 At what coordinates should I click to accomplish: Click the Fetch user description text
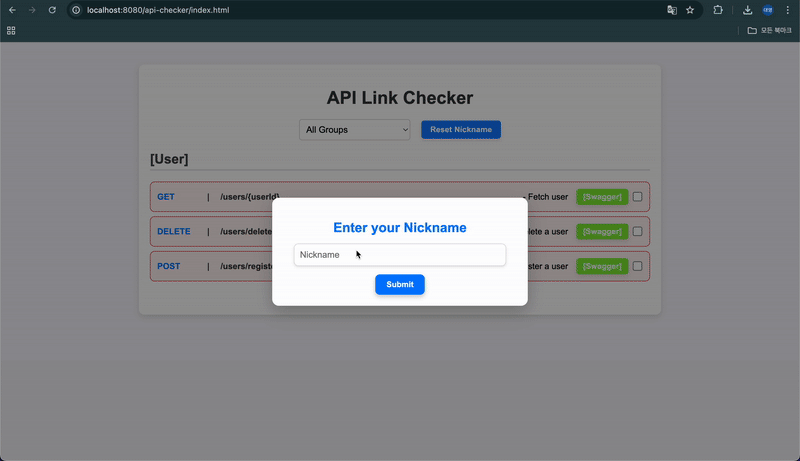(548, 197)
